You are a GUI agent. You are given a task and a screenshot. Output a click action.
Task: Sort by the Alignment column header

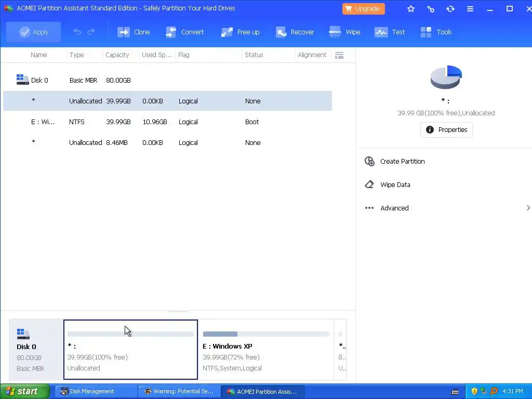(312, 55)
